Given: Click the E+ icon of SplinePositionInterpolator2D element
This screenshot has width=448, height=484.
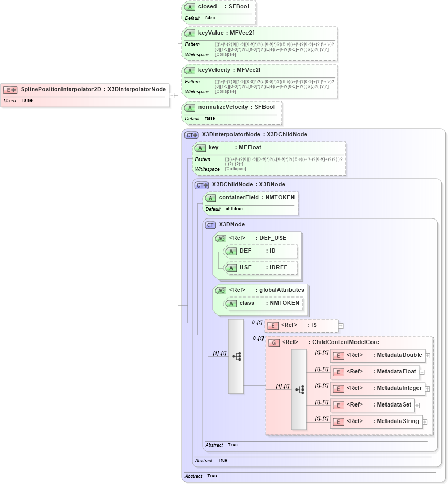Looking at the screenshot, I should (10, 90).
